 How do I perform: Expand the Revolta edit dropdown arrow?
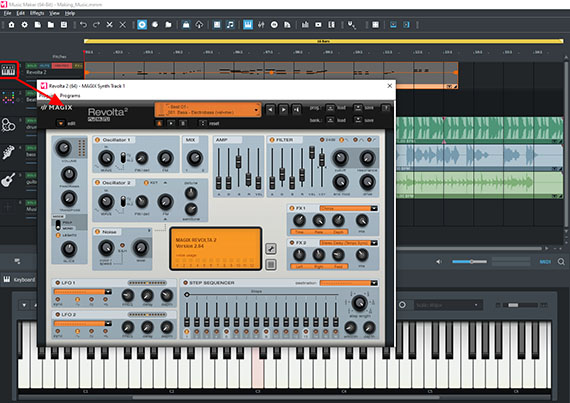coord(61,123)
